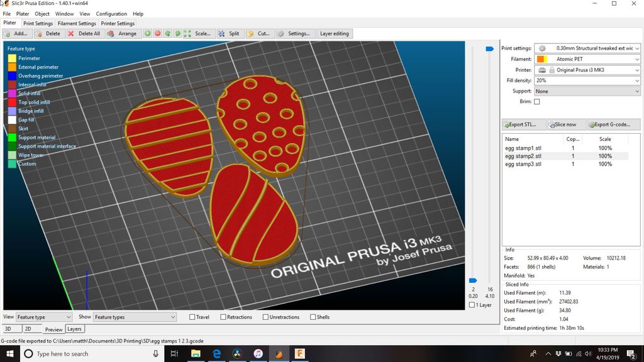Toggle the Unretractions checkbox

tap(265, 317)
